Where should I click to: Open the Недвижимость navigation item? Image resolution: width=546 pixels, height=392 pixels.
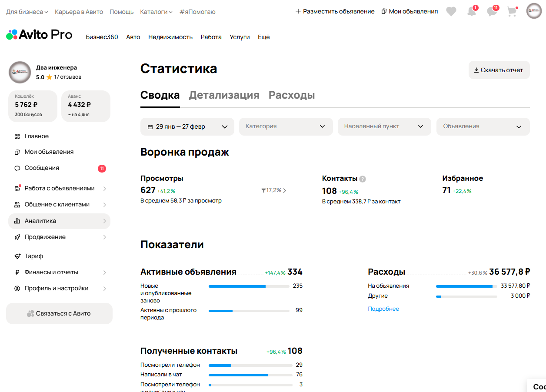pos(170,37)
